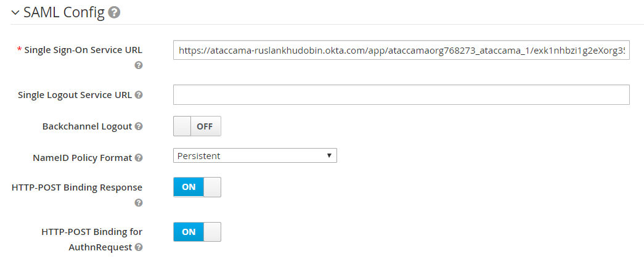Screen dimensions: 644x259
Task: Disable HTTP-POST Binding for AuthnRequest switch
Action: pos(197,232)
